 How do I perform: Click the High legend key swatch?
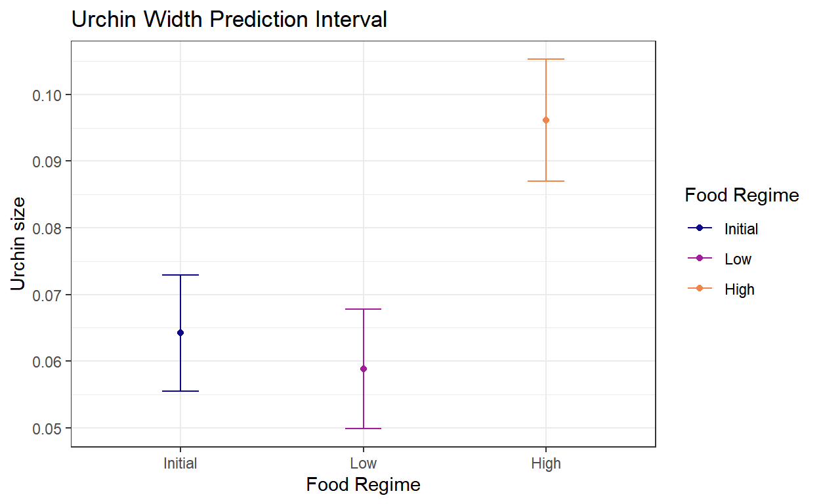click(700, 289)
